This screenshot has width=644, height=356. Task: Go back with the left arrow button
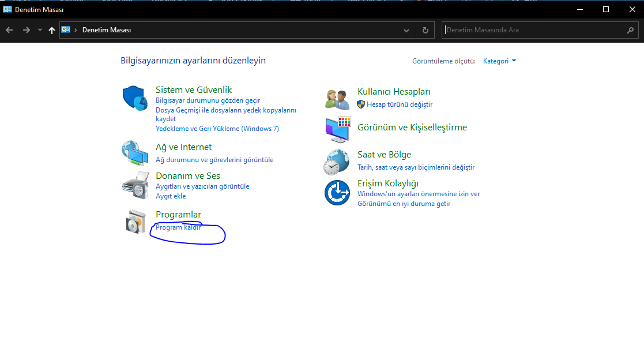[x=9, y=30]
